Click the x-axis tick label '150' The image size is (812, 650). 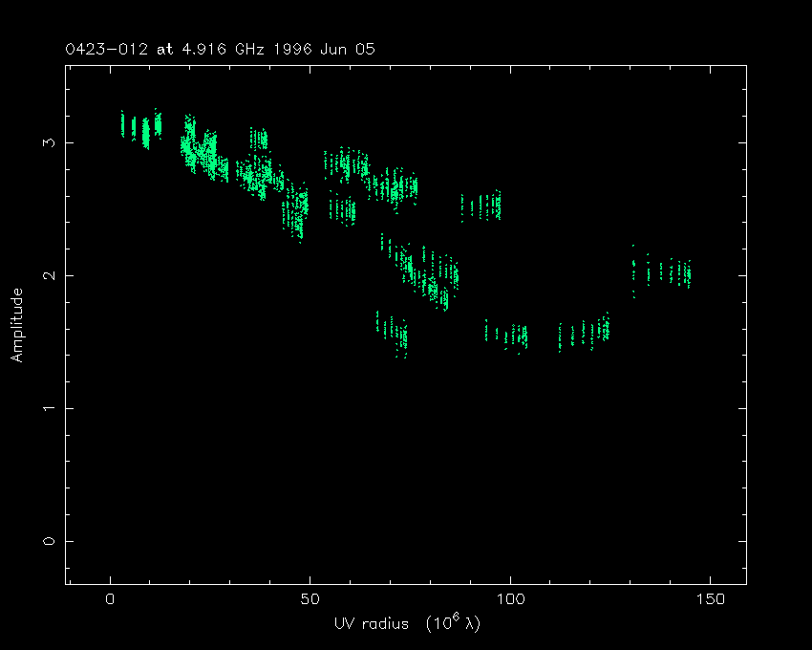[710, 599]
